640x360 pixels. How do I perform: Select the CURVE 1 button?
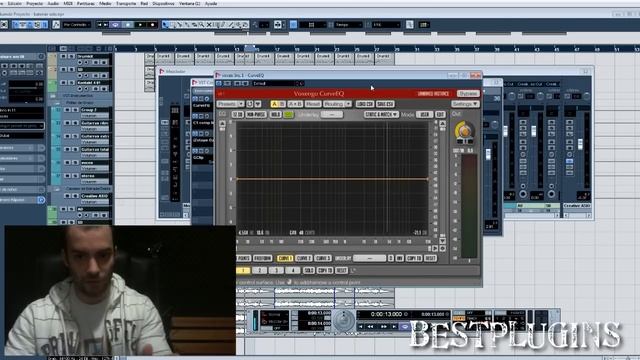pyautogui.click(x=284, y=258)
